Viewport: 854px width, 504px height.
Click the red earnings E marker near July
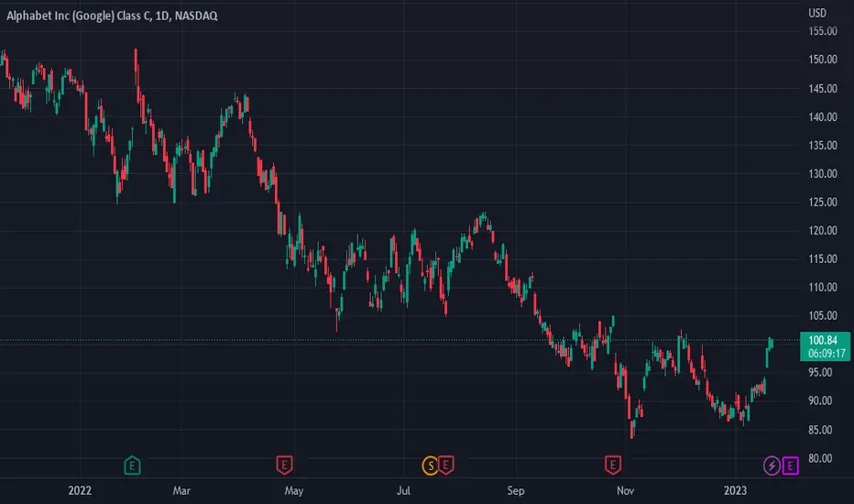tap(446, 466)
